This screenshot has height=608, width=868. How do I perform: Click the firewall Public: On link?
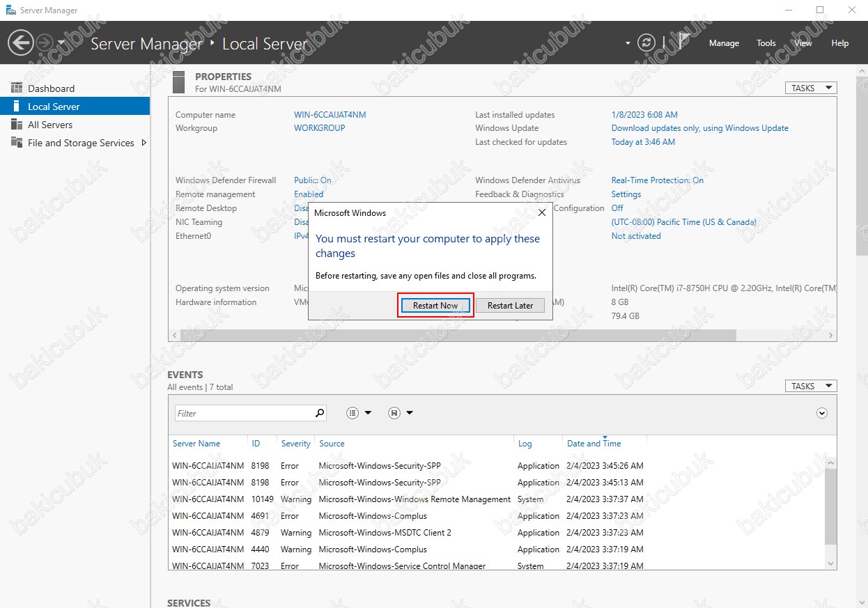coord(313,180)
